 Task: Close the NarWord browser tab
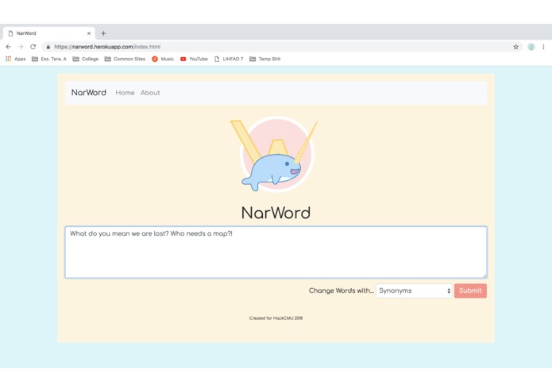(89, 33)
